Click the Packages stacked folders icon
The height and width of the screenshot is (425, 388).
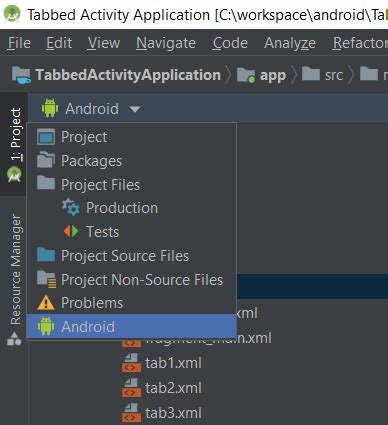[46, 159]
